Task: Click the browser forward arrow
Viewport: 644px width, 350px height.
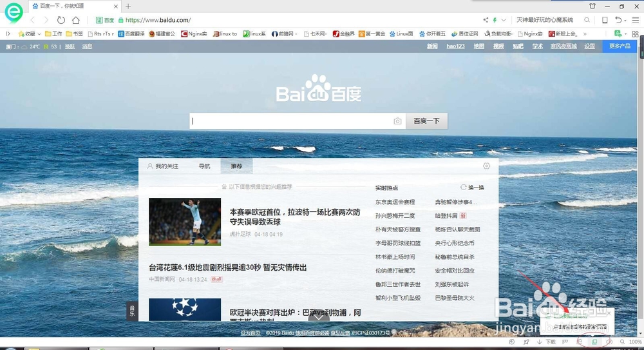Action: pos(46,20)
